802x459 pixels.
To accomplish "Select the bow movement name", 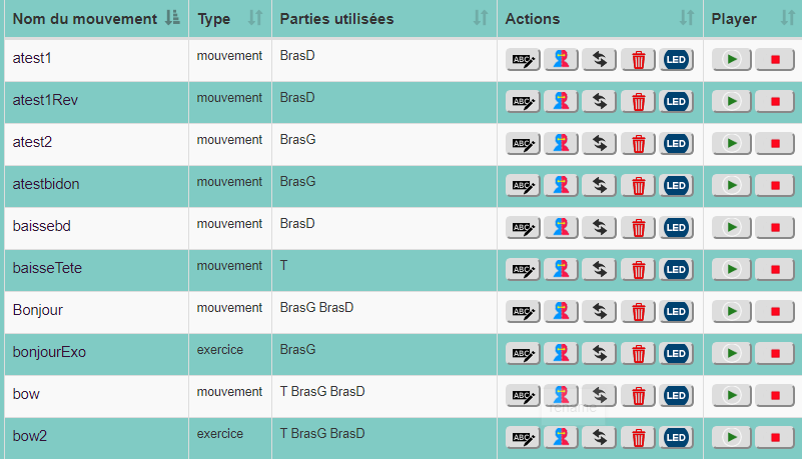I will tap(26, 394).
